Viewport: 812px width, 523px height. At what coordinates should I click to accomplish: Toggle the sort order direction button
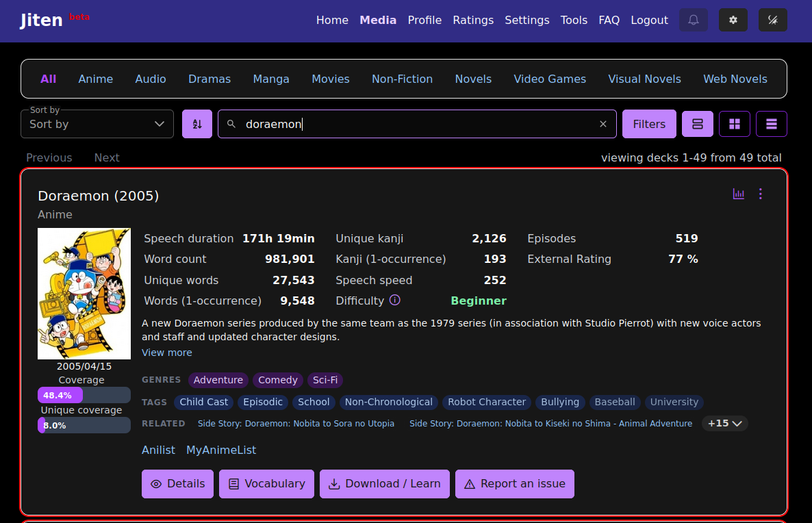[x=197, y=124]
